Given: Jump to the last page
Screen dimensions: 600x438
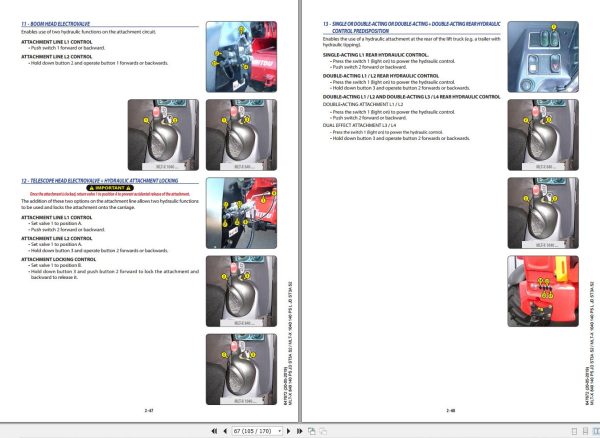Looking at the screenshot, I should 300,431.
